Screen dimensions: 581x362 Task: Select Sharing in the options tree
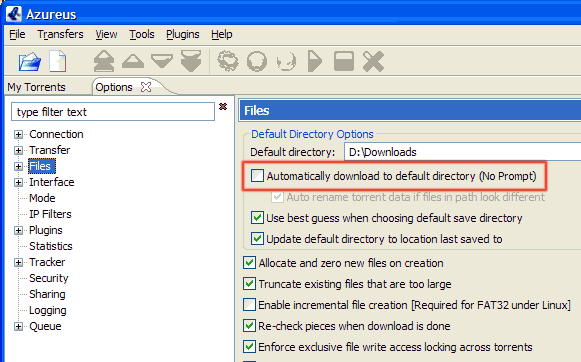47,294
